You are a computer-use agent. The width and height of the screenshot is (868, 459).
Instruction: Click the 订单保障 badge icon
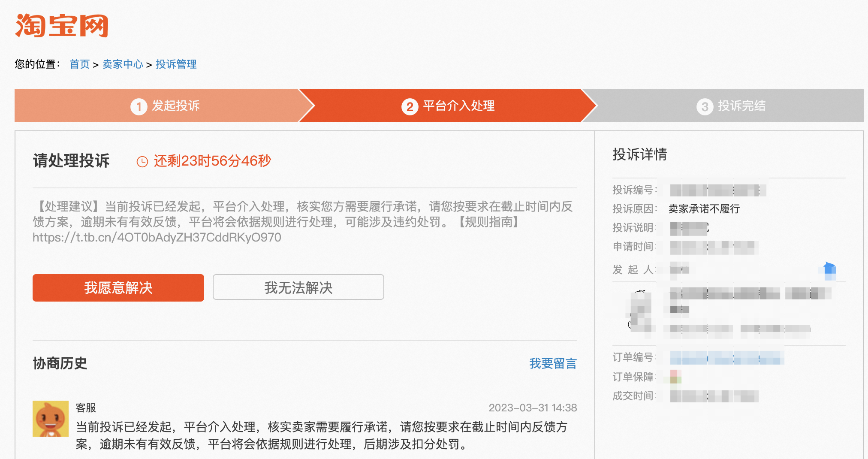[x=675, y=377]
